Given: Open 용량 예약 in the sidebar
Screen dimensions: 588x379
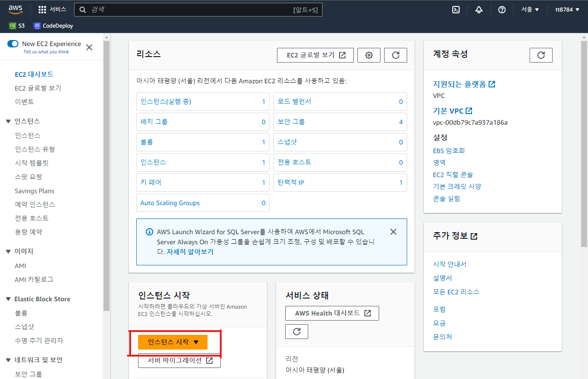Looking at the screenshot, I should pos(29,232).
